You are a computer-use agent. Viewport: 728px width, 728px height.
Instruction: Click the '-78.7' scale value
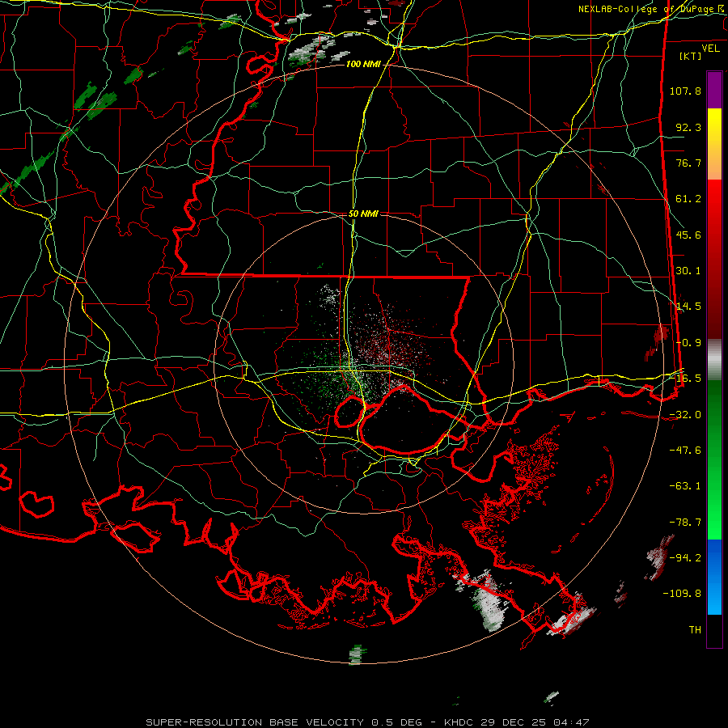[x=685, y=523]
